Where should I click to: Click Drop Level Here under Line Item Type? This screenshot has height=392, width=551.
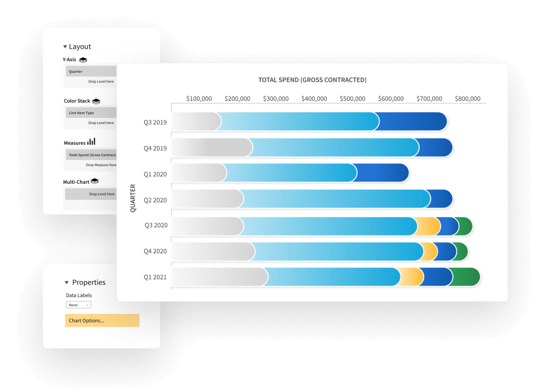(101, 123)
